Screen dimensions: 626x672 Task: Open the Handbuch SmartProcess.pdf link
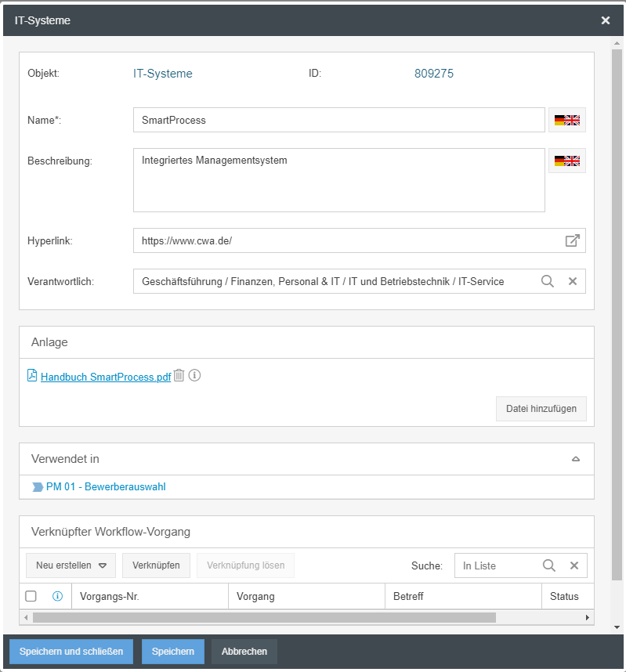pos(105,377)
